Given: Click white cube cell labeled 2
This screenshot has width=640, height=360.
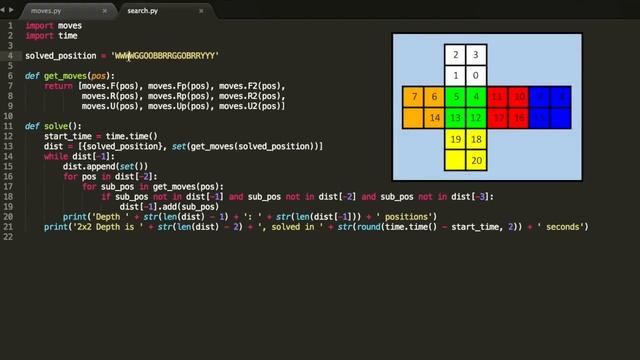Looking at the screenshot, I should point(455,55).
